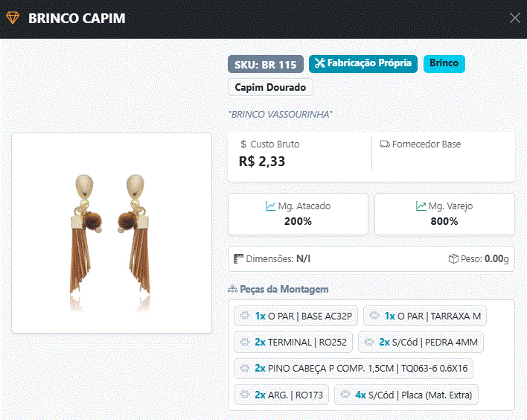Click the box icon beside Peso

click(453, 258)
